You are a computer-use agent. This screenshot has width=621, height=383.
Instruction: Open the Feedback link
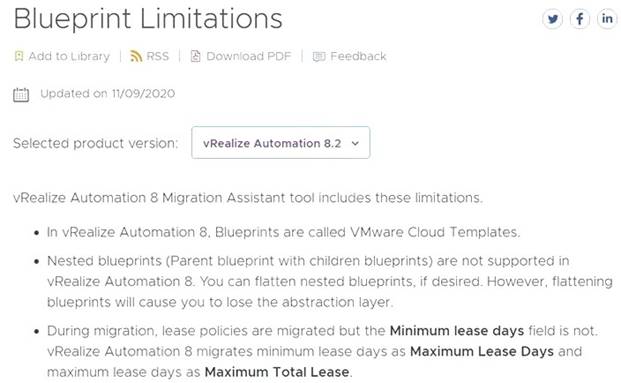[x=358, y=56]
